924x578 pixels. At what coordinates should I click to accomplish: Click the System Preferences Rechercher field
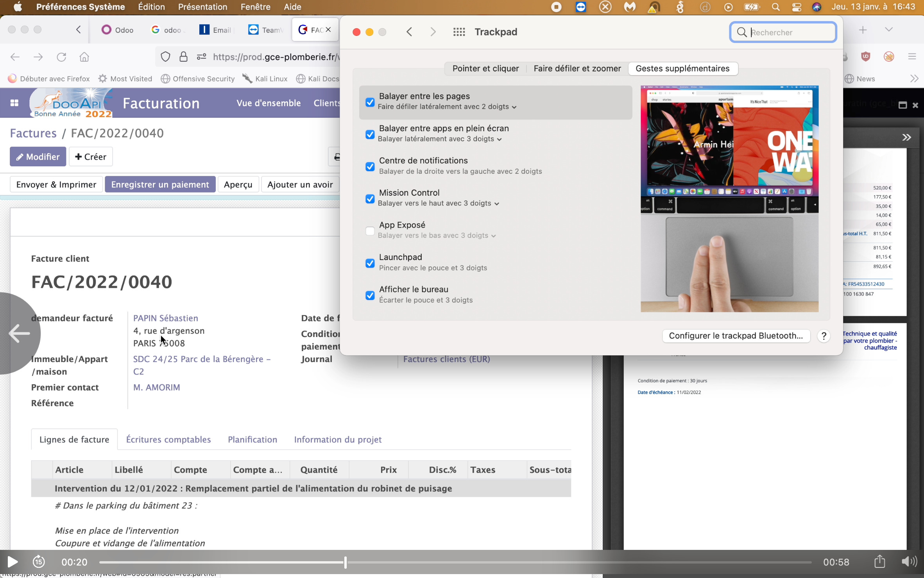pyautogui.click(x=783, y=32)
